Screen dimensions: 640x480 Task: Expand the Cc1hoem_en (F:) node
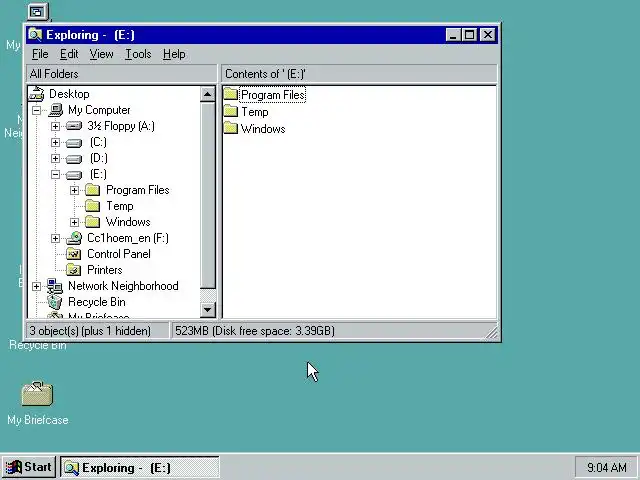[x=56, y=238]
